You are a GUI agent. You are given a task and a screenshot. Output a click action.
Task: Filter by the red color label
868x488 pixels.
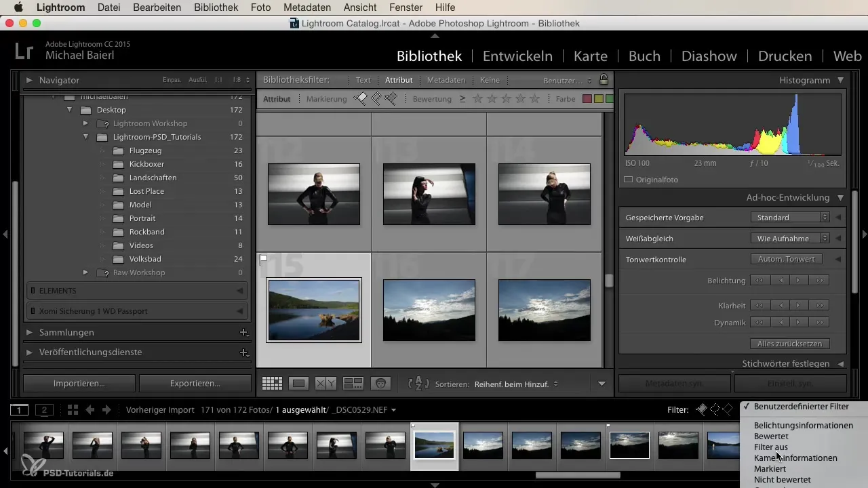587,99
